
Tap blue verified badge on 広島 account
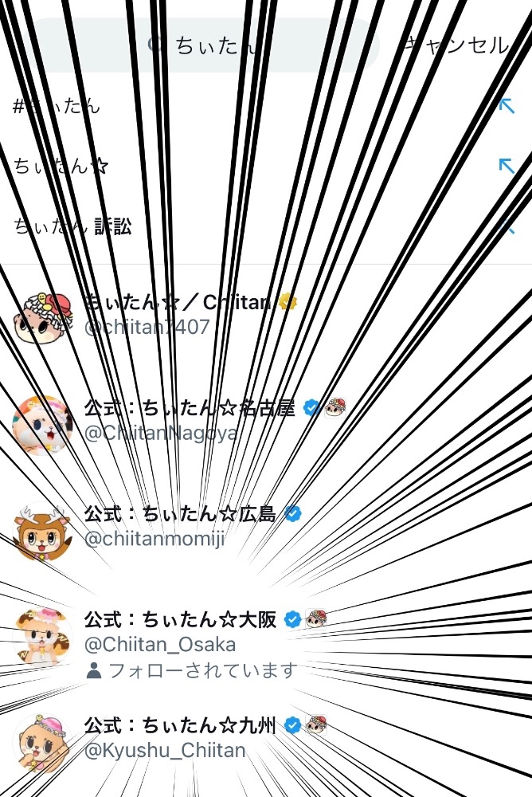point(292,513)
